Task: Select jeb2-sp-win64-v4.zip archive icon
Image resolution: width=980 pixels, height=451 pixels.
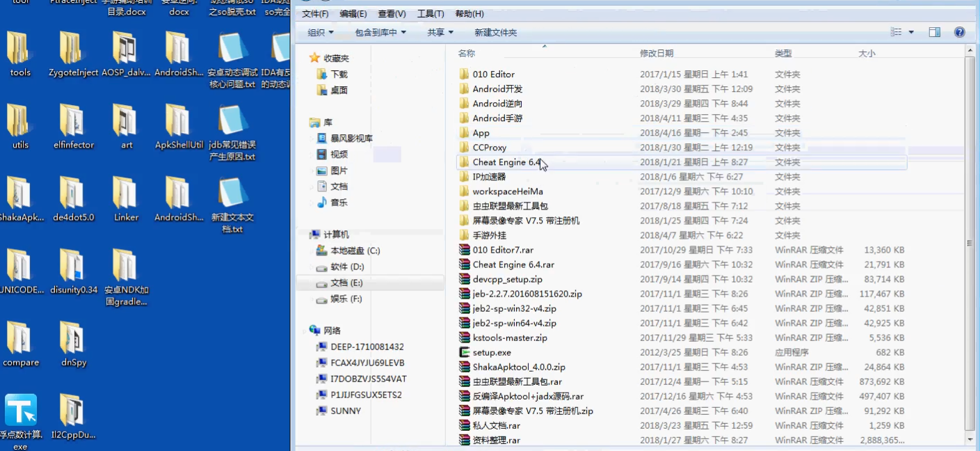Action: (465, 323)
